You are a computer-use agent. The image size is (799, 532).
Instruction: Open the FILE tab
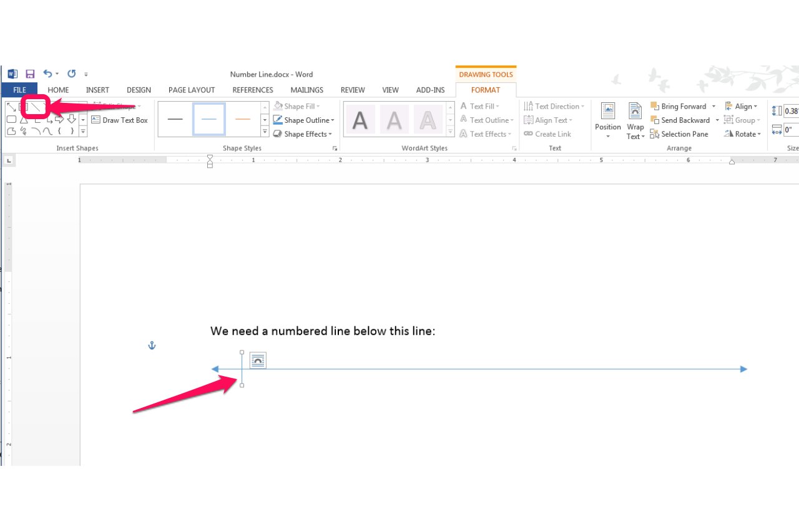(x=19, y=90)
